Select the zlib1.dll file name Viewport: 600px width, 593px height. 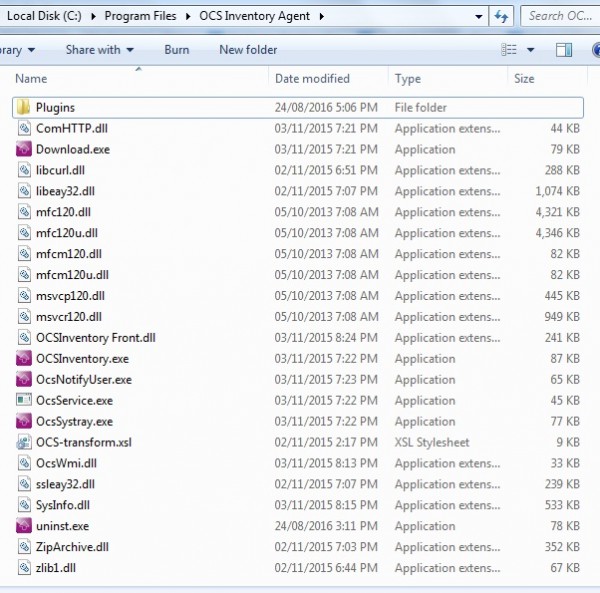click(55, 568)
